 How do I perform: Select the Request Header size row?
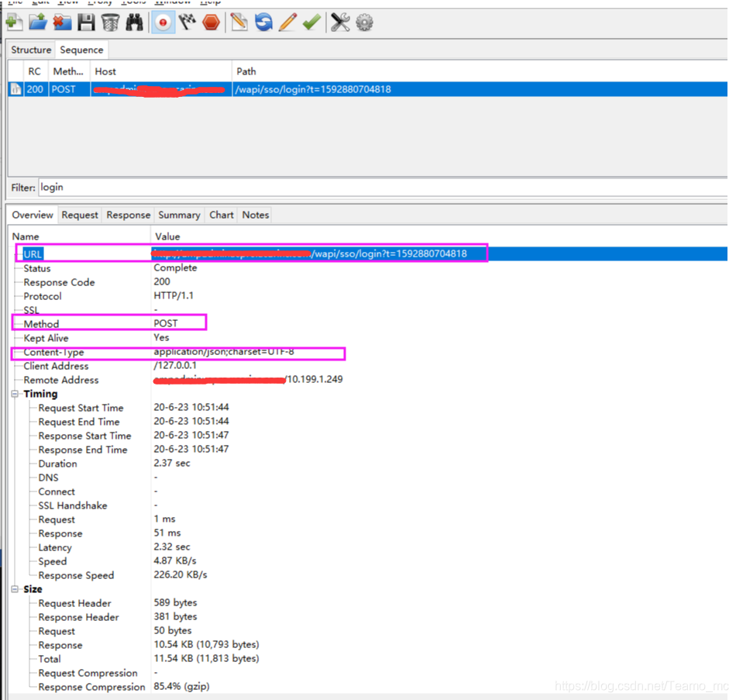(368, 603)
